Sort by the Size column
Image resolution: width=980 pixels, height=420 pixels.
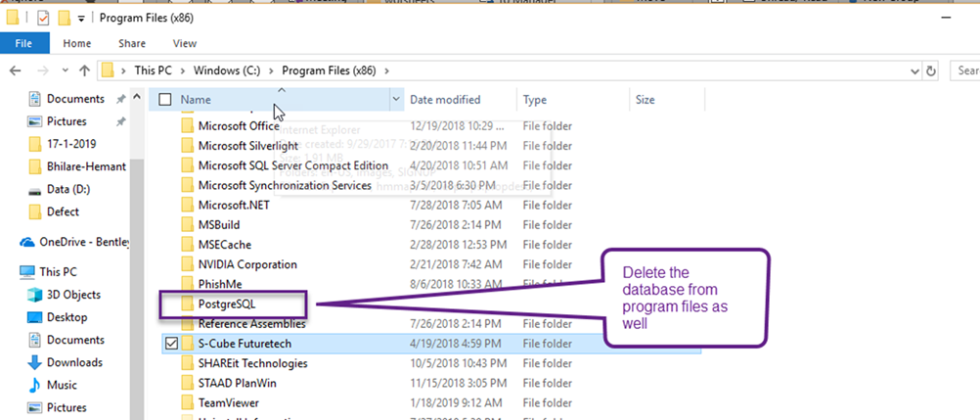tap(645, 100)
